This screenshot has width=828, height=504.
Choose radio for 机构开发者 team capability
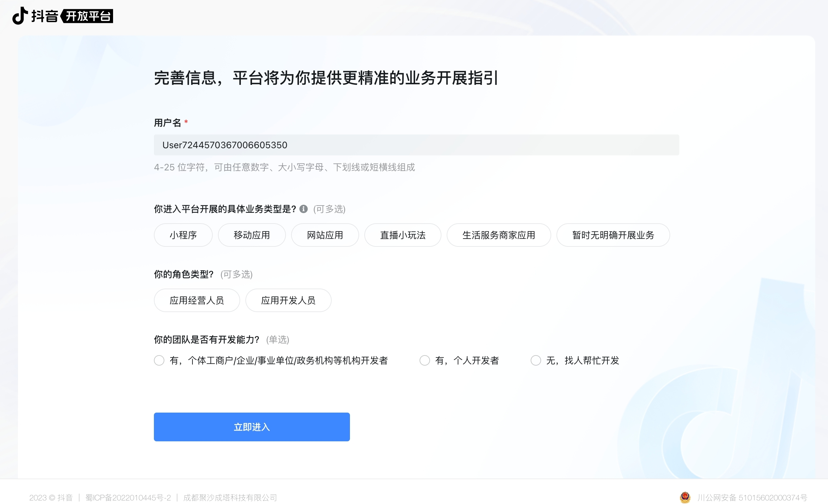tap(159, 360)
